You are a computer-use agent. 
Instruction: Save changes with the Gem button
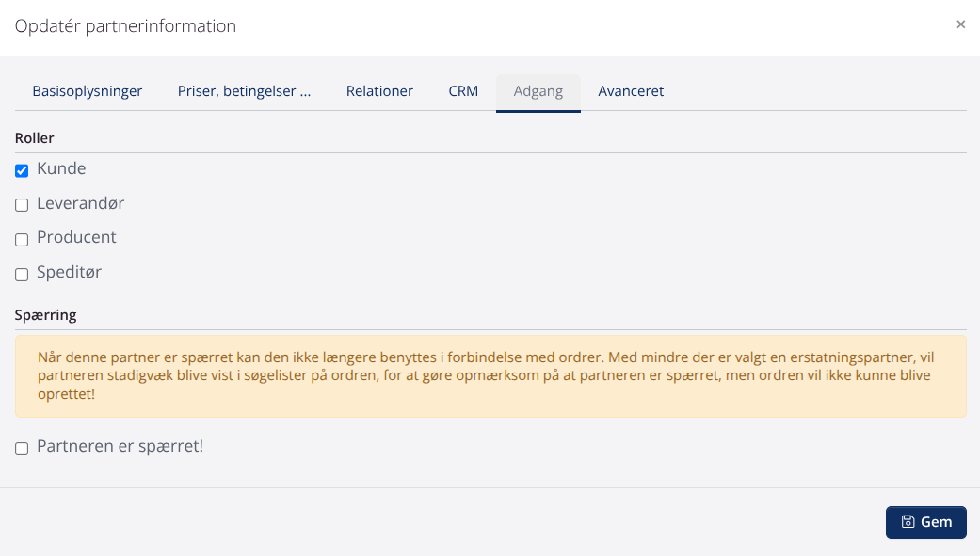[925, 522]
